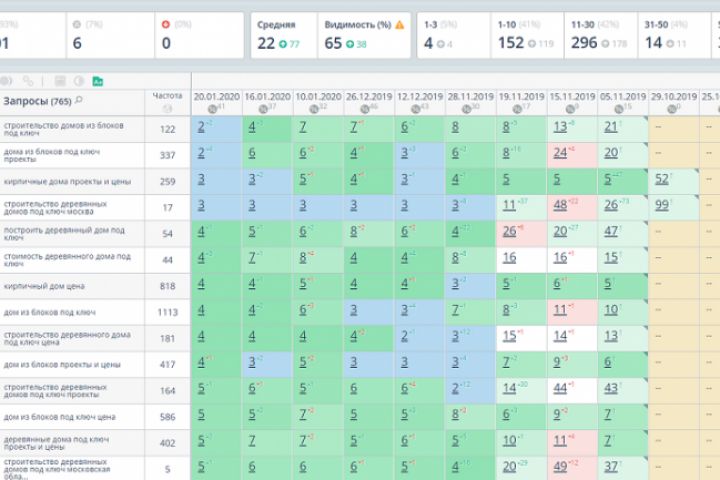Select query 'дом из блоков под ключ'
Screen dimensions: 720x480
pos(50,312)
